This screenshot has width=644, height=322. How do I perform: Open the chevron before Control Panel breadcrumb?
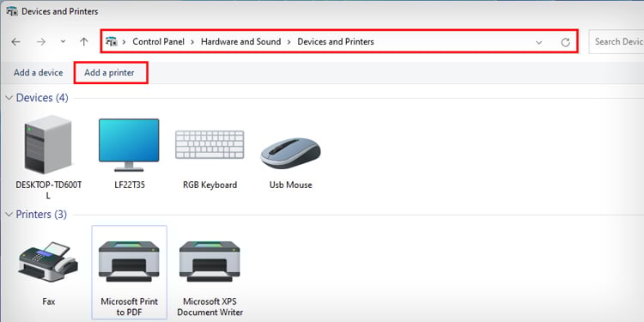coord(125,41)
